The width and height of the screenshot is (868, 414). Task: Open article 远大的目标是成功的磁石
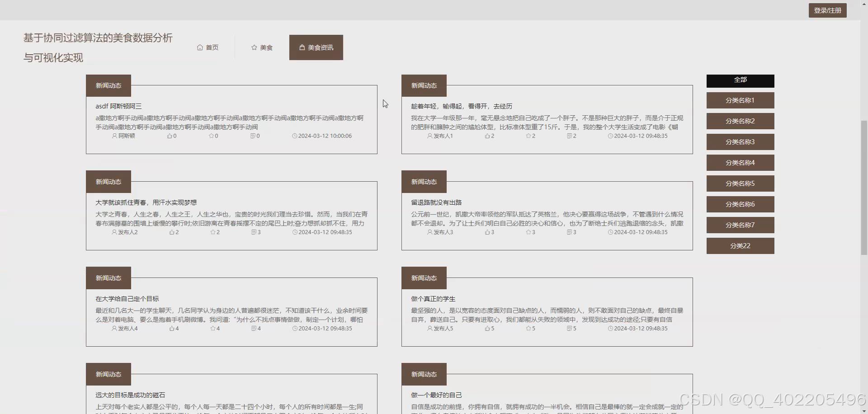130,395
